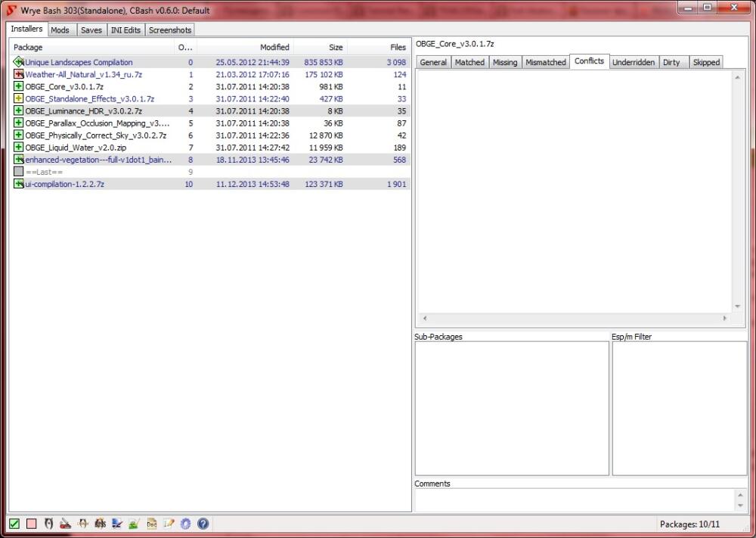Image resolution: width=756 pixels, height=538 pixels.
Task: Open the General details tab
Action: [x=433, y=62]
